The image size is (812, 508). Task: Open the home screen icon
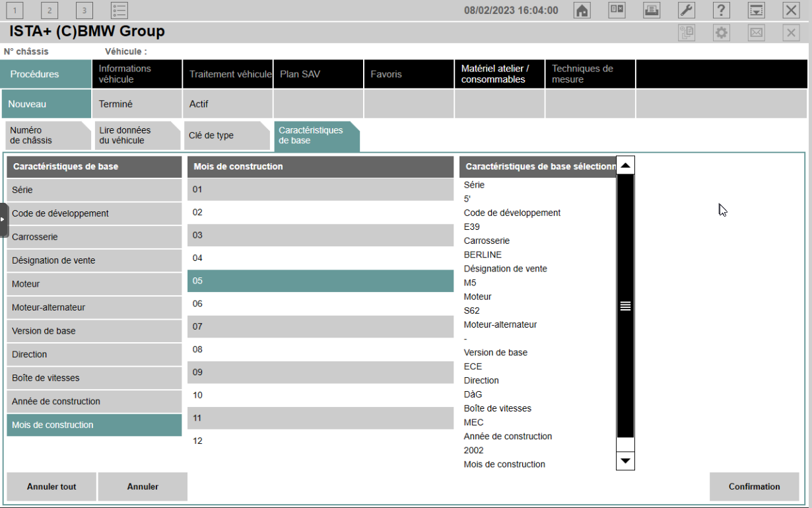tap(582, 10)
